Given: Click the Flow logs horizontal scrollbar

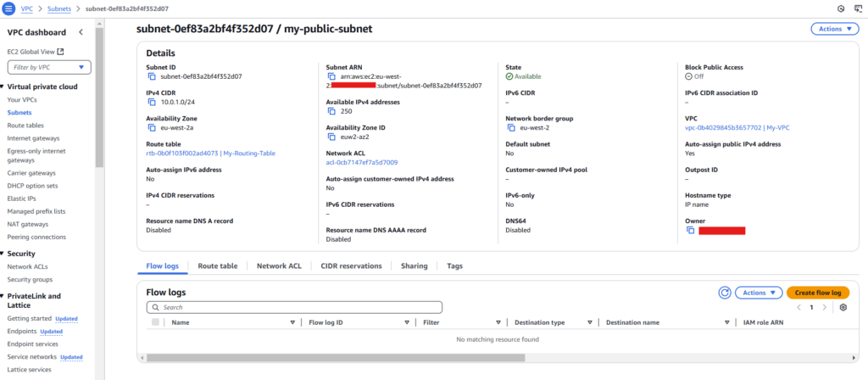Looking at the screenshot, I should pyautogui.click(x=336, y=358).
